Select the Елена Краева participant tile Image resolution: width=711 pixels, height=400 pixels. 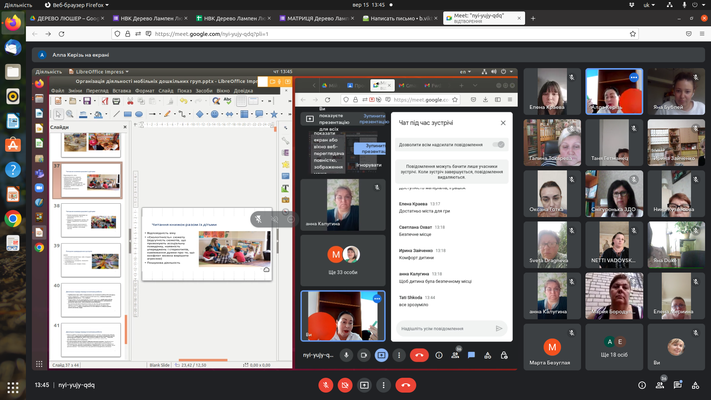pyautogui.click(x=552, y=91)
